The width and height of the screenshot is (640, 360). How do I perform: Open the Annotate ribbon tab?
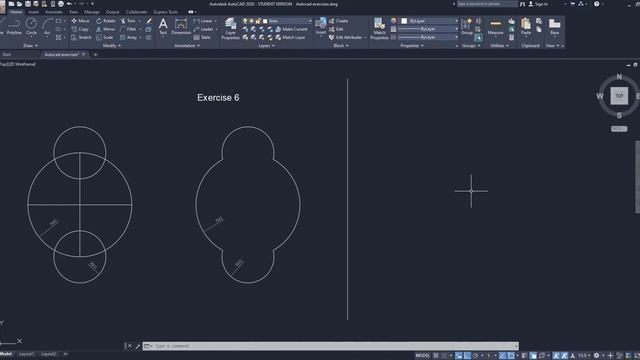tap(54, 12)
